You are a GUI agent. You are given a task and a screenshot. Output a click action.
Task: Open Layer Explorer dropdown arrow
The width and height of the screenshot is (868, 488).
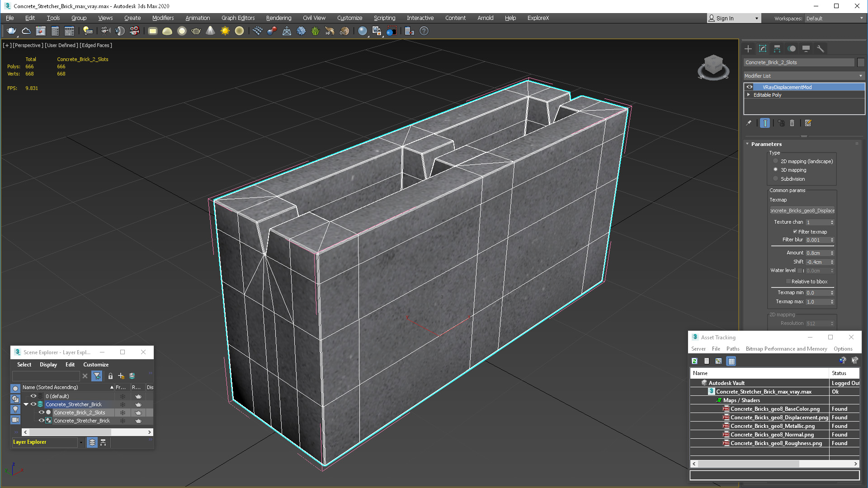coord(81,442)
